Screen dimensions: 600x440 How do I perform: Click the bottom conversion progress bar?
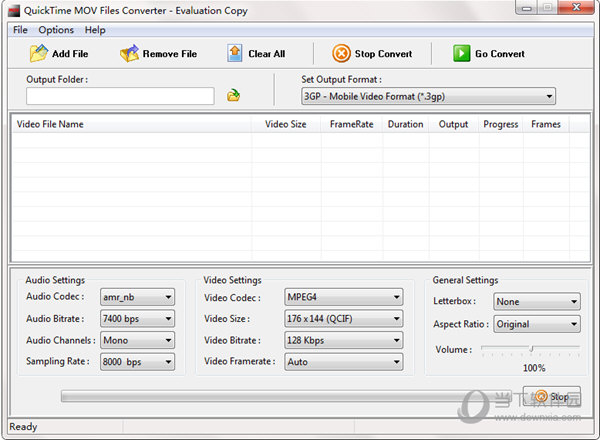[286, 396]
